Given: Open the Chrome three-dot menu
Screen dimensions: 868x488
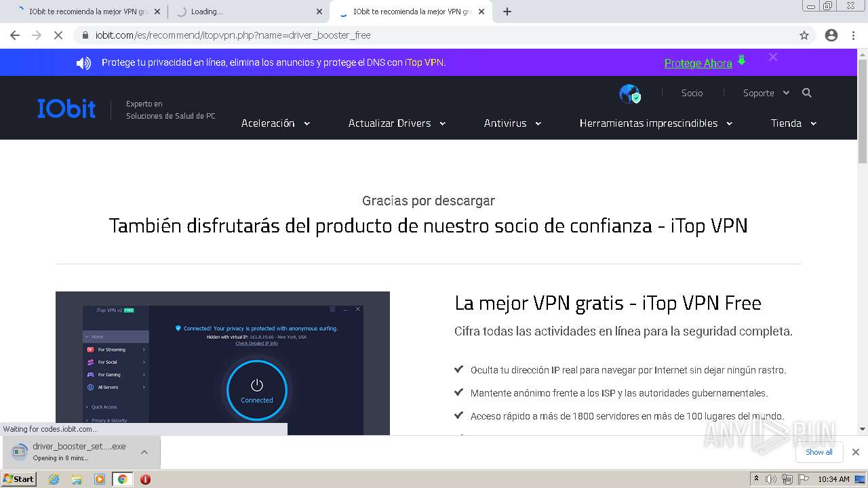Looking at the screenshot, I should click(x=853, y=35).
